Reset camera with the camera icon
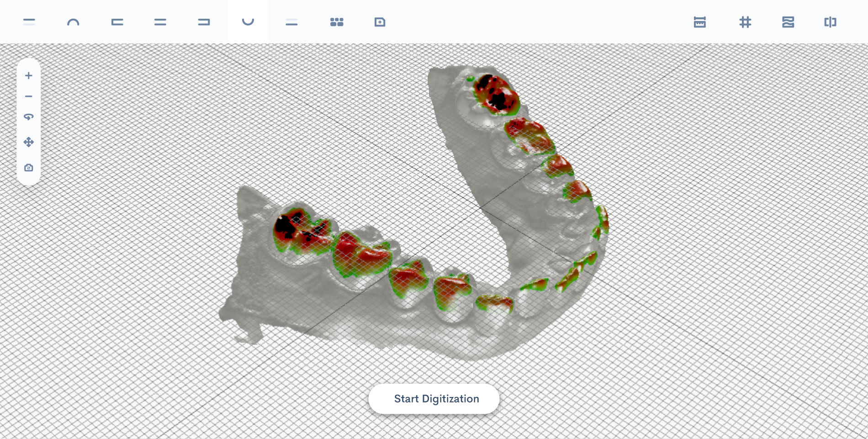 [29, 168]
